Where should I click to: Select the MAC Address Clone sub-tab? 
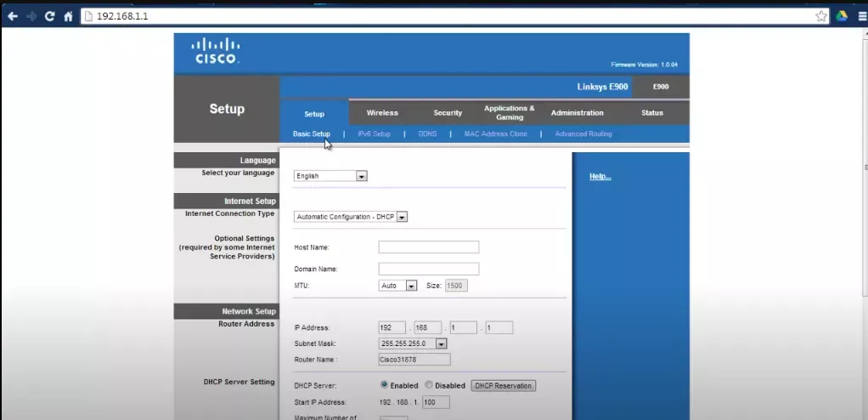coord(495,134)
